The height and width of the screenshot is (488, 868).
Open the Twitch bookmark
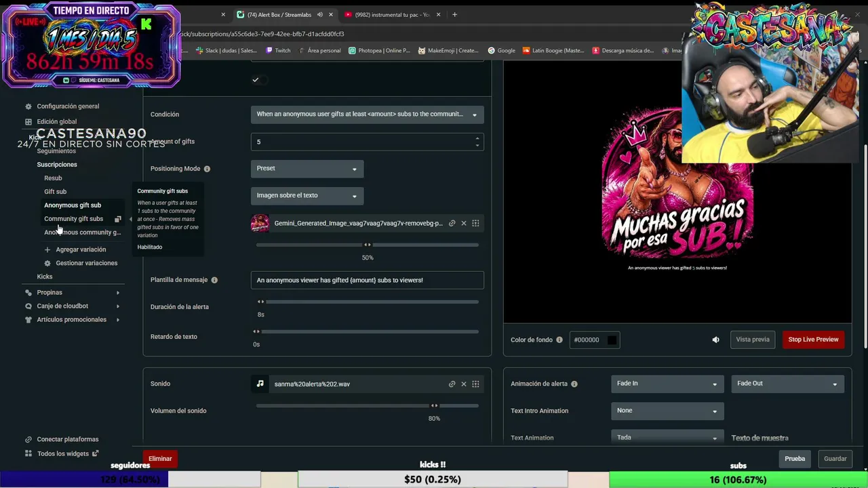pos(278,50)
